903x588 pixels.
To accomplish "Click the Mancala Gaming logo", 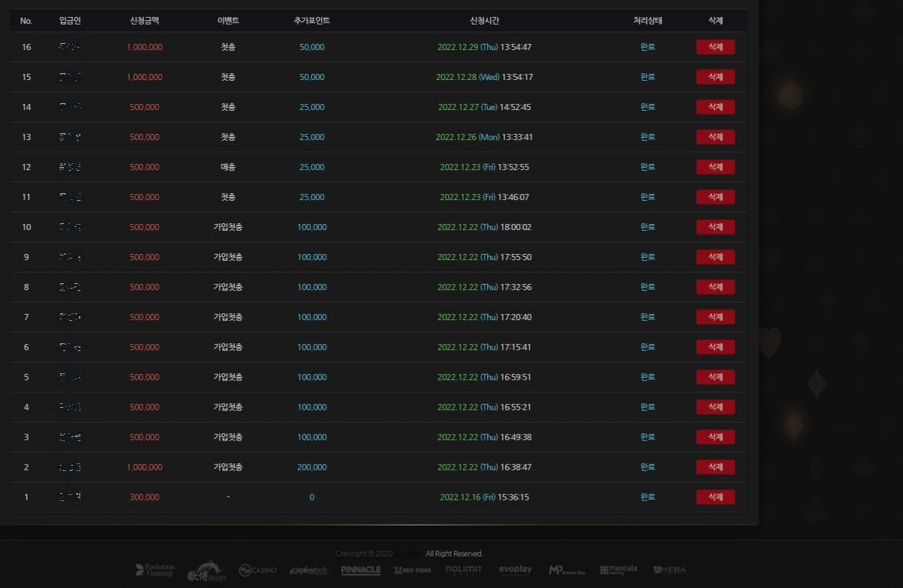I will point(618,570).
